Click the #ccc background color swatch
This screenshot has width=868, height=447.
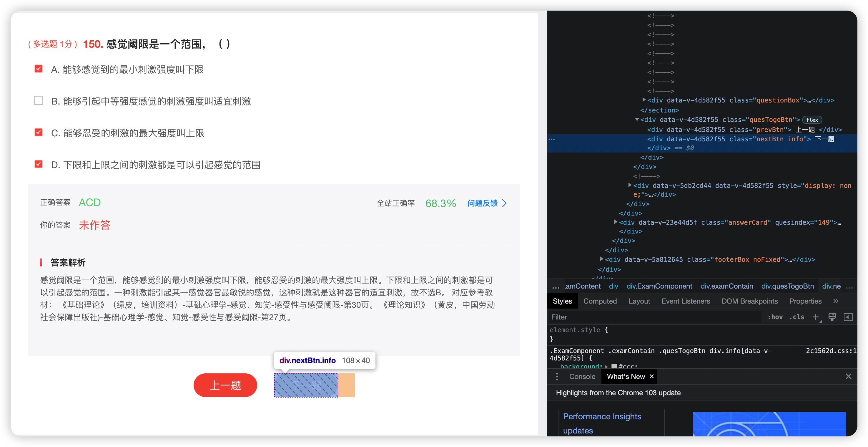click(614, 366)
